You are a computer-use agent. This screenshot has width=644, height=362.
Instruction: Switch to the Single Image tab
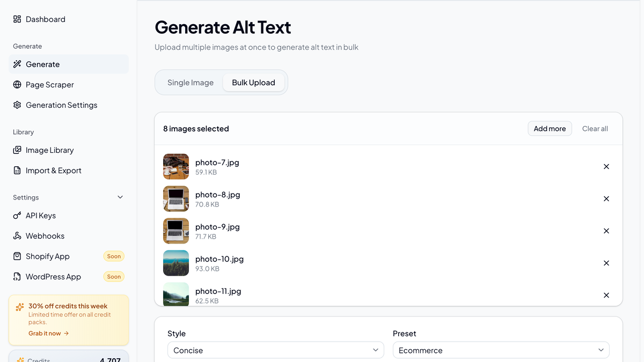[x=191, y=83]
